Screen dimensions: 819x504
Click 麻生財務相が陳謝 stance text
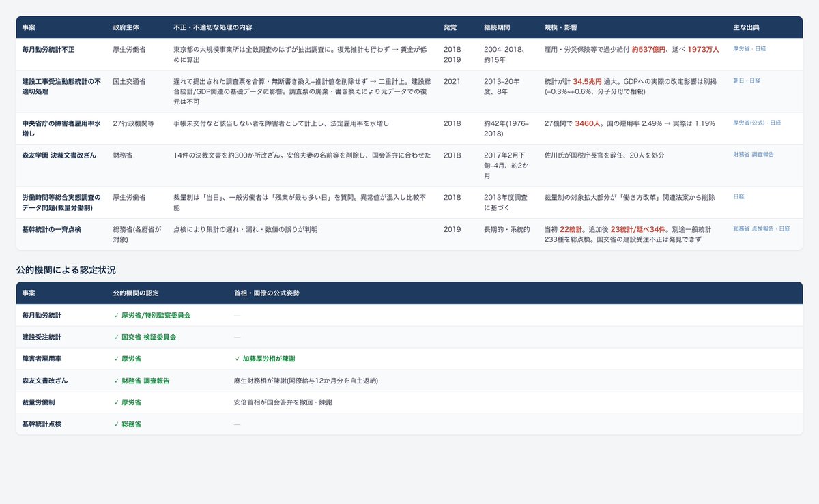pyautogui.click(x=306, y=381)
